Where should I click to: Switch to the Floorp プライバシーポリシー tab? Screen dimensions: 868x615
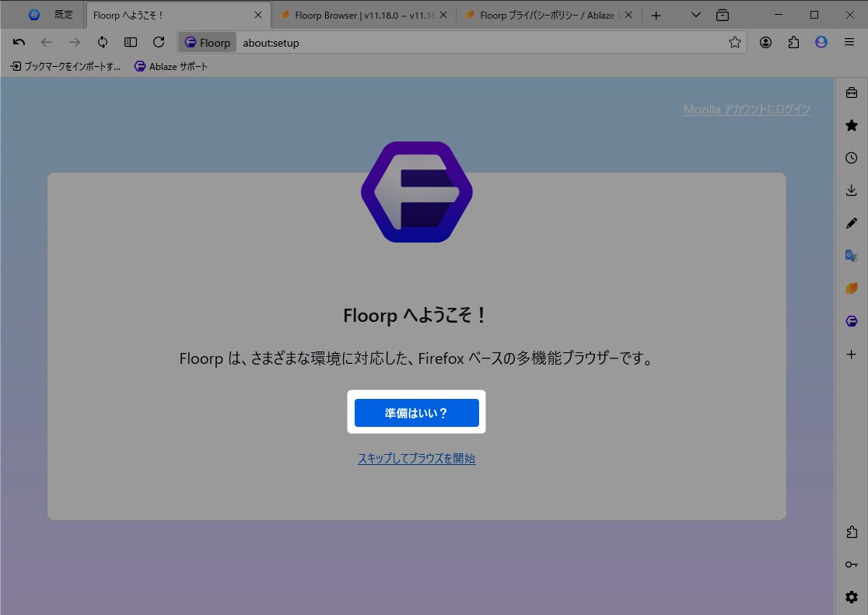coord(544,15)
